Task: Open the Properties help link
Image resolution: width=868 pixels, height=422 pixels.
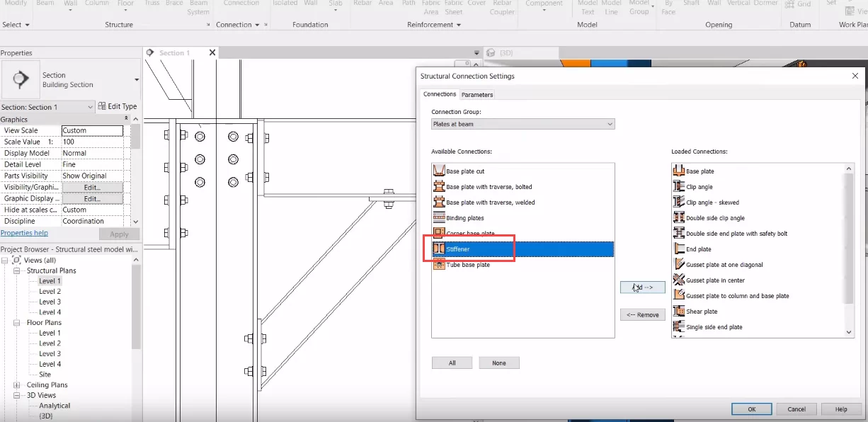Action: pos(24,233)
